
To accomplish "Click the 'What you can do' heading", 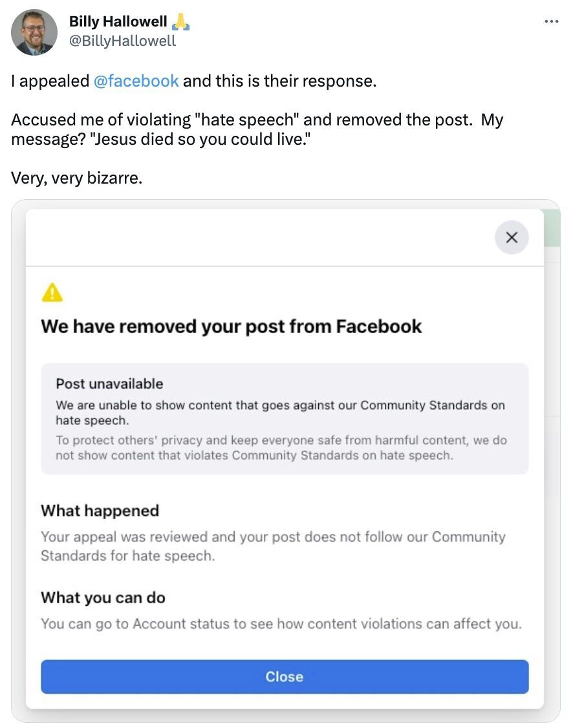I will click(103, 597).
